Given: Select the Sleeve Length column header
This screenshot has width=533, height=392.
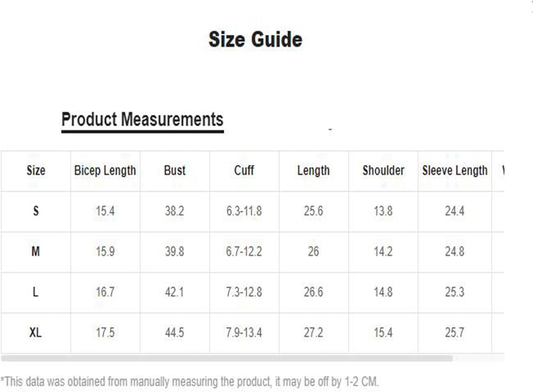Looking at the screenshot, I should click(455, 170).
